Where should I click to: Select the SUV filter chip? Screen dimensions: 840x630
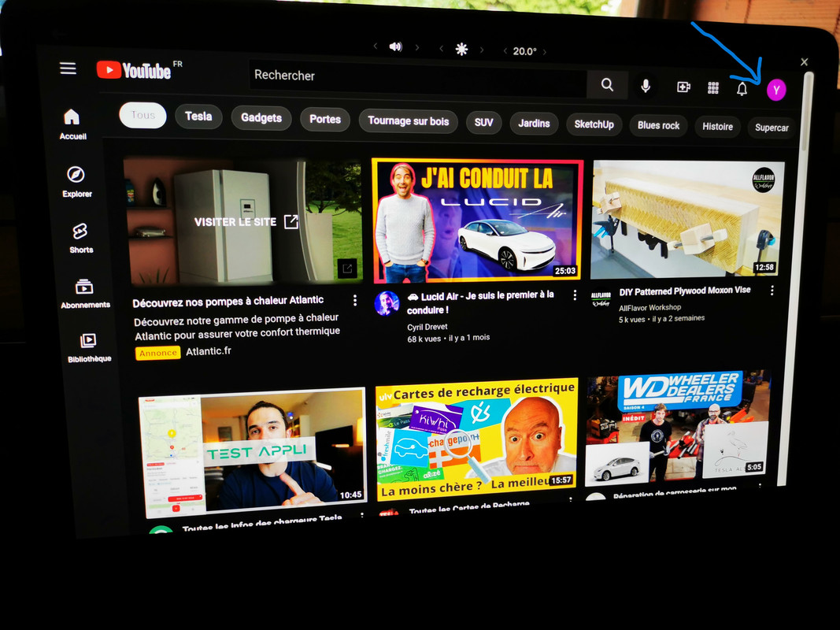(x=483, y=123)
